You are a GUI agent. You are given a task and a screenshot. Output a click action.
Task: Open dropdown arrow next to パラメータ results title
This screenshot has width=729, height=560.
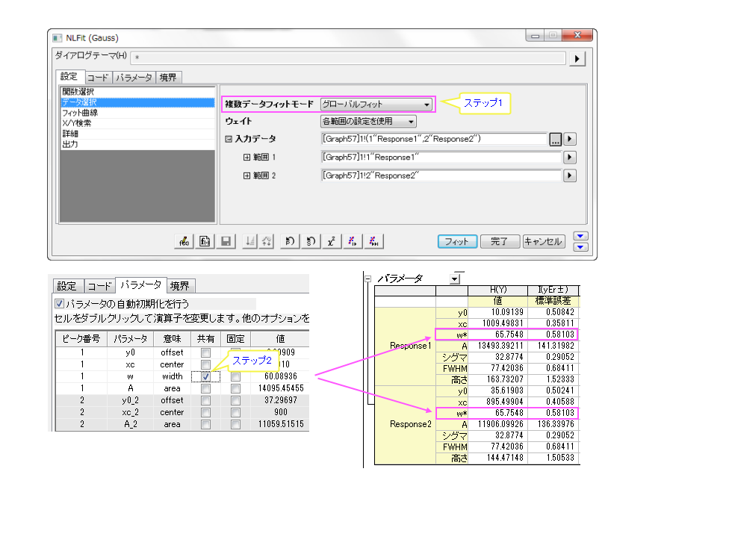click(x=455, y=279)
